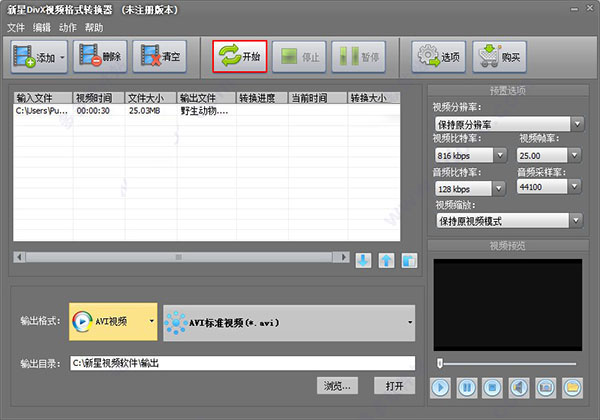Screen dimensions: 600x420
Task: Move the file down with blue down-arrow icon
Action: click(363, 260)
